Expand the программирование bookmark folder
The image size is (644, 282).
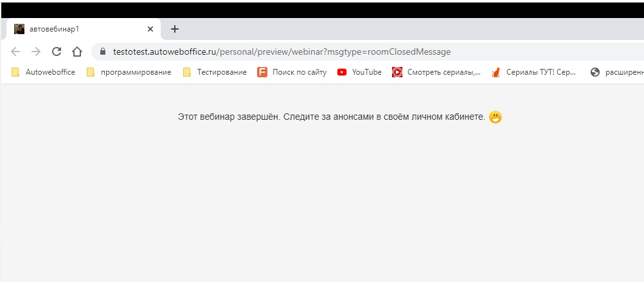coord(129,72)
